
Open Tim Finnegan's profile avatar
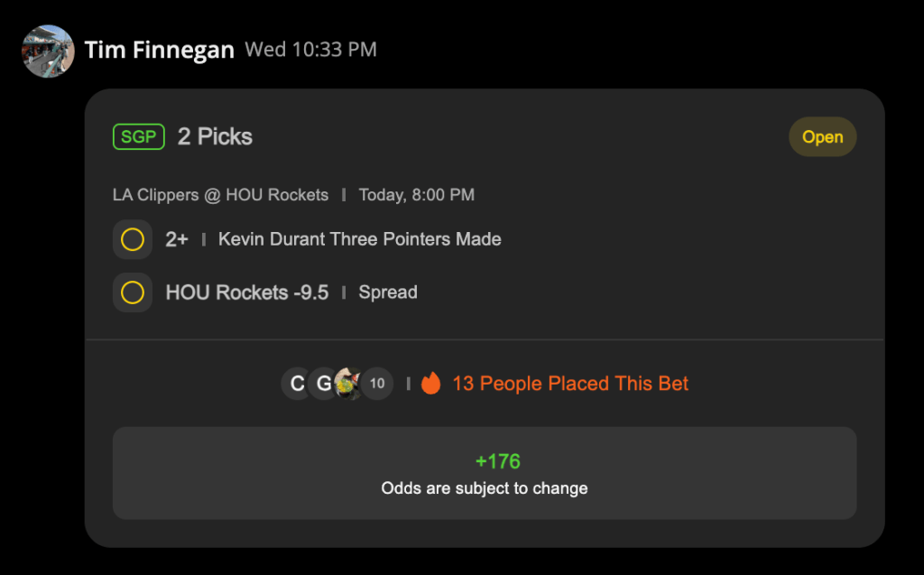[49, 51]
